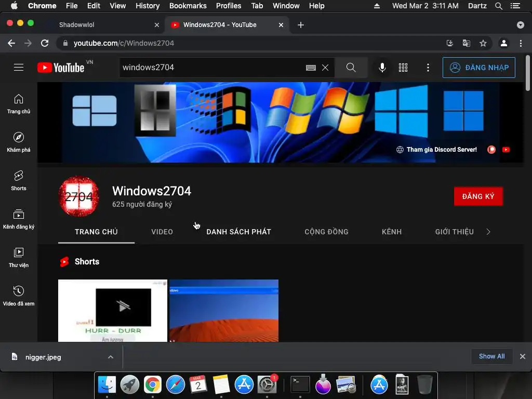Open the YouTube hamburger guide menu
The image size is (532, 399).
click(x=19, y=68)
